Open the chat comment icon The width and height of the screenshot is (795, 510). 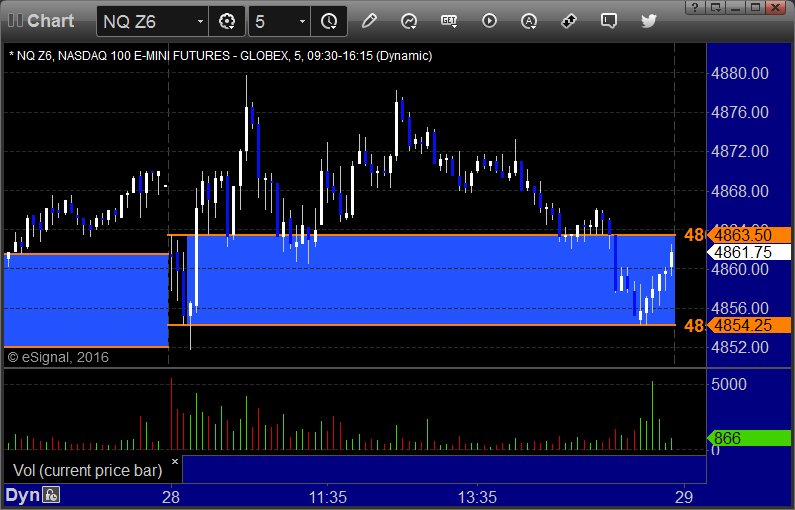[x=608, y=21]
